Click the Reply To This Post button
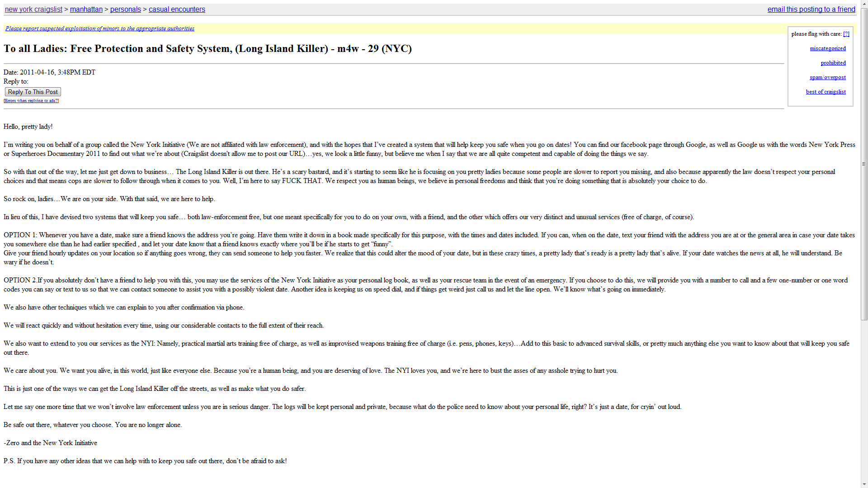 pyautogui.click(x=33, y=92)
